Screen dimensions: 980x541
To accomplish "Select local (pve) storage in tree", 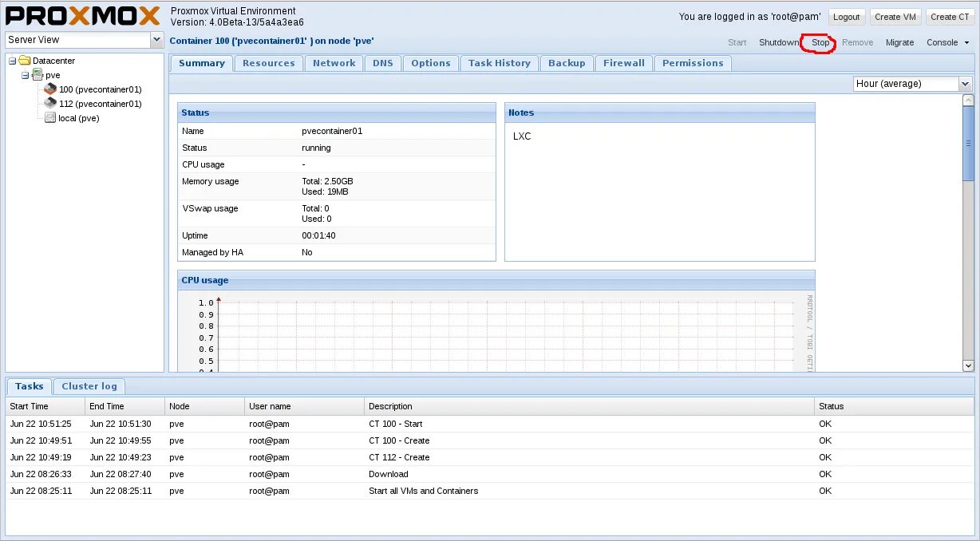I will click(78, 118).
